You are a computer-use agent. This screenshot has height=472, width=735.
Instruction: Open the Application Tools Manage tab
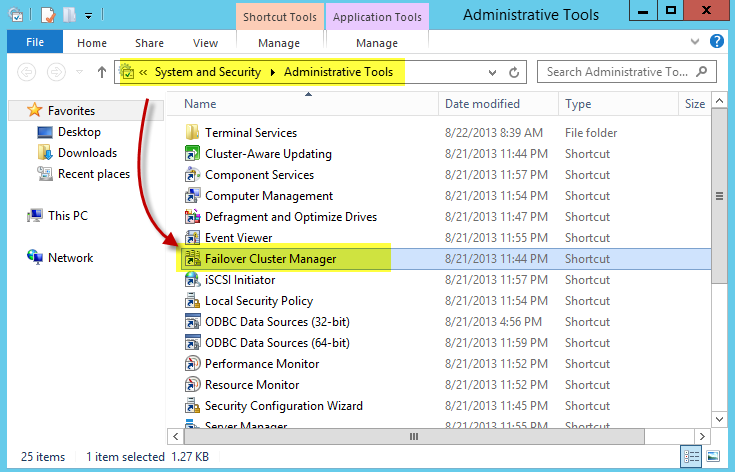coord(377,43)
